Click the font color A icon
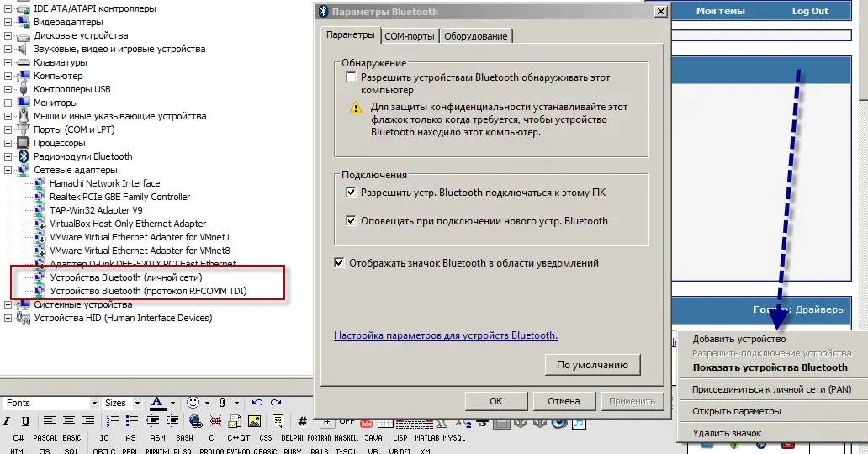 [x=157, y=403]
